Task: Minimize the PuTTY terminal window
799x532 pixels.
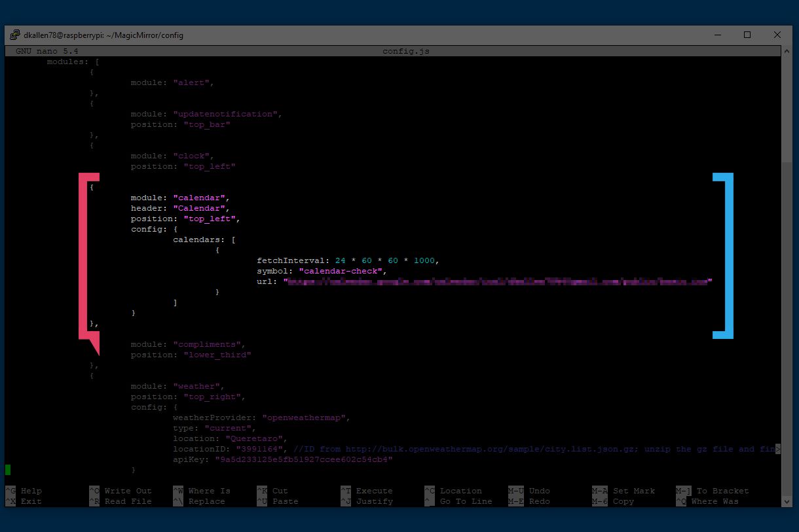Action: coord(717,35)
